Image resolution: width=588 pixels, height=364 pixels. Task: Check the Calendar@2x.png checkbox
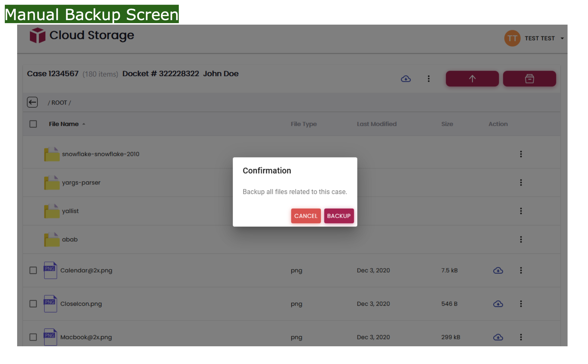33,271
